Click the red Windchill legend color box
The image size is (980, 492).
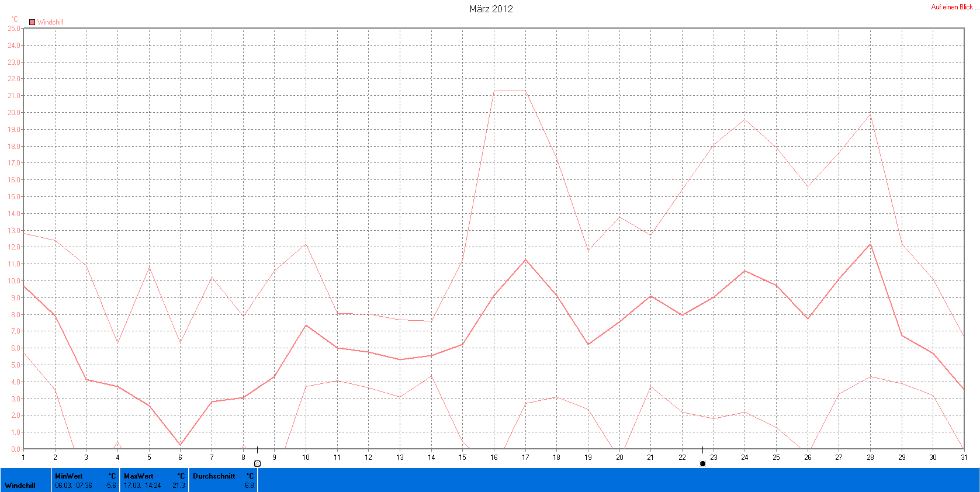[x=32, y=22]
